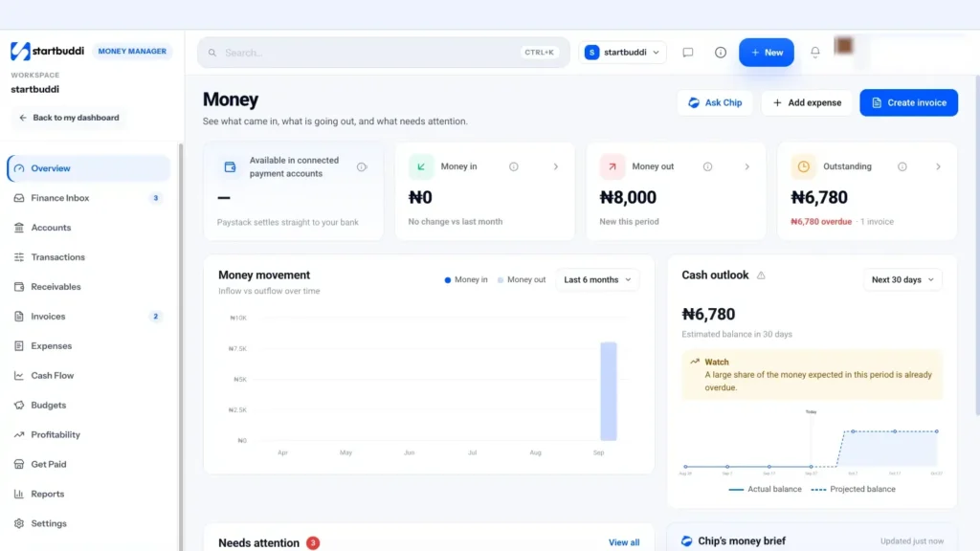The height and width of the screenshot is (551, 980).
Task: Open Expenses in the sidebar
Action: tap(89, 346)
